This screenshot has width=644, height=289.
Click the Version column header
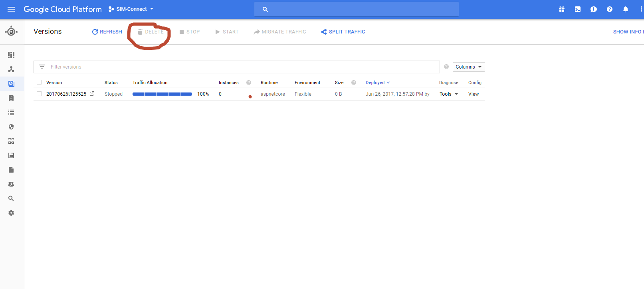pyautogui.click(x=54, y=83)
